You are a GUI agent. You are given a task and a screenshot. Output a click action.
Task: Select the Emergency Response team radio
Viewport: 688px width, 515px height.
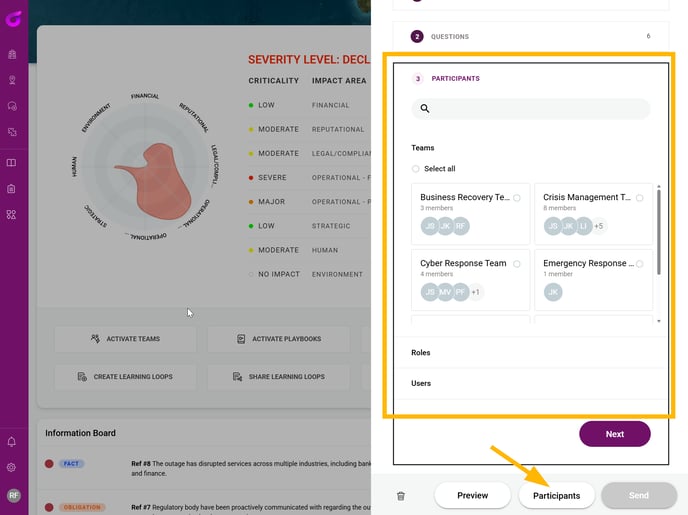640,264
